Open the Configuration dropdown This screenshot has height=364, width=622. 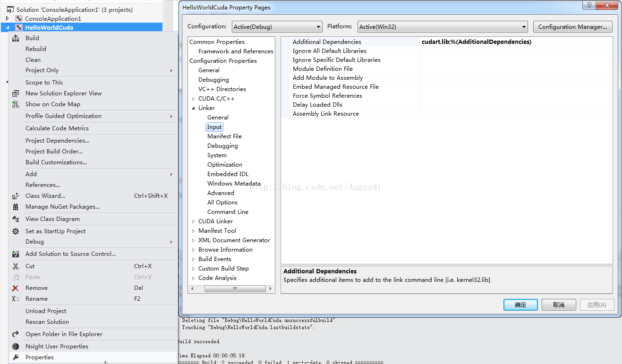tap(277, 27)
